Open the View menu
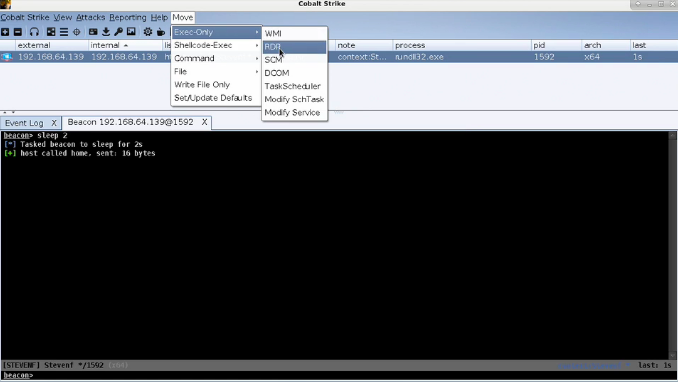 [63, 17]
